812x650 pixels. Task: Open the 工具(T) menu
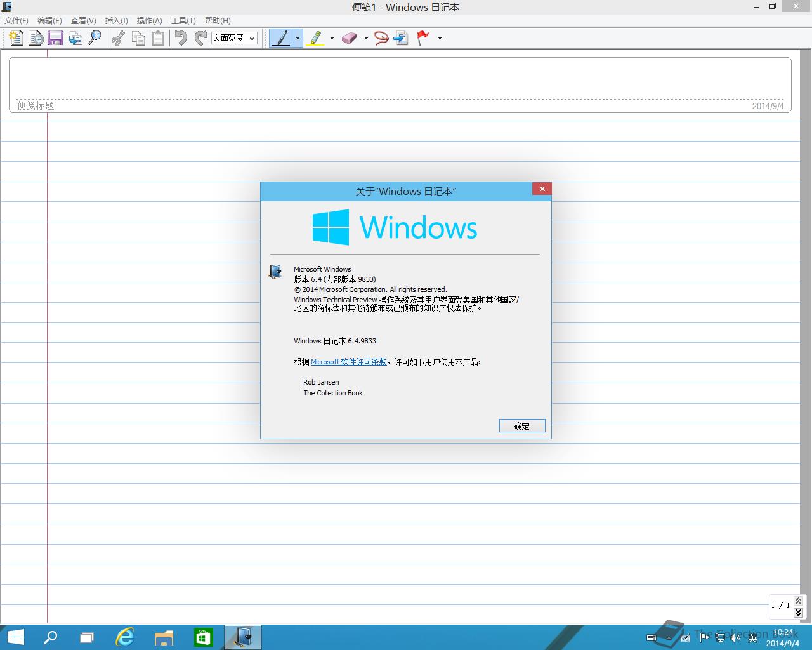(183, 21)
